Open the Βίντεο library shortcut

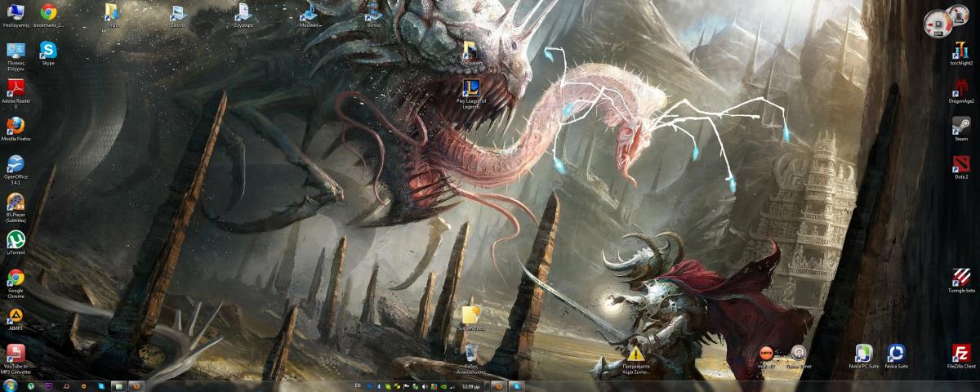coord(374,16)
